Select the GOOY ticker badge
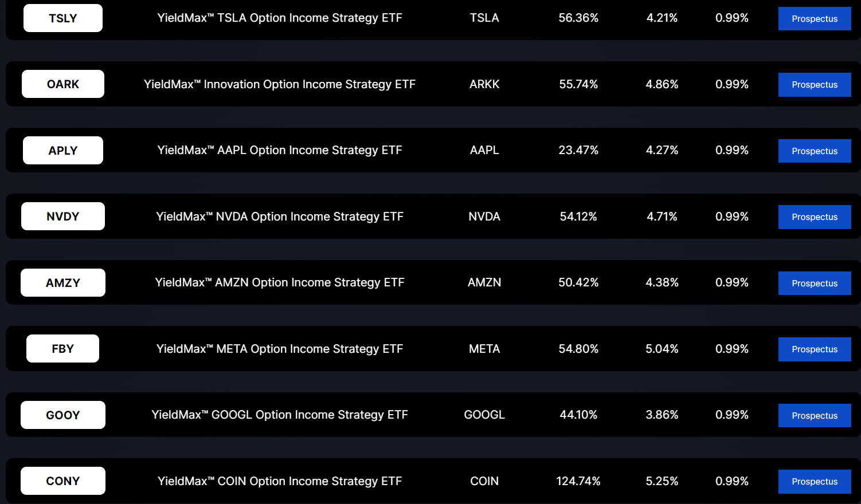Image resolution: width=861 pixels, height=504 pixels. 62,415
